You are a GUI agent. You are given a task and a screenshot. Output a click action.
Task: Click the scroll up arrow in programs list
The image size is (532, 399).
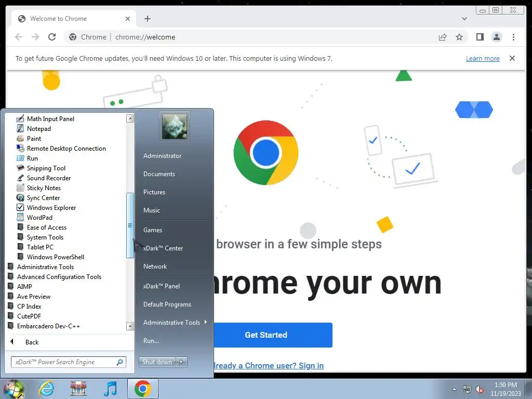tap(130, 118)
